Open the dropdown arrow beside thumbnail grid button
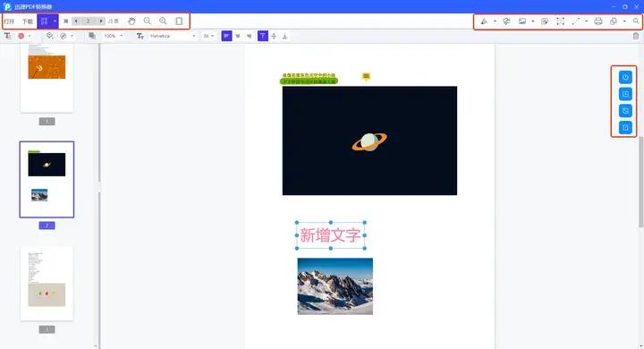This screenshot has height=349, width=644. pyautogui.click(x=55, y=21)
